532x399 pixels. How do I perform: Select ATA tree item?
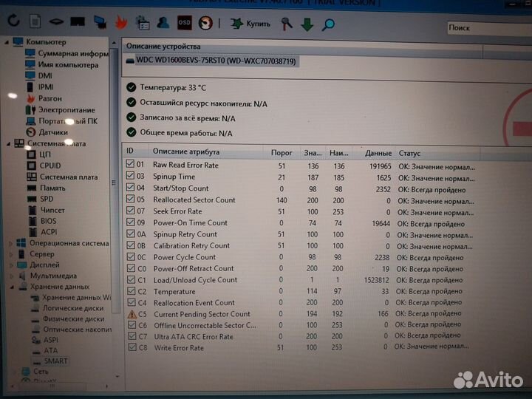pos(45,350)
